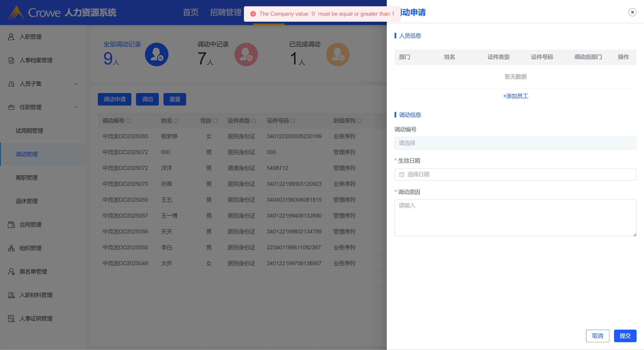Click search icon beside 调动编号 column header

click(128, 121)
